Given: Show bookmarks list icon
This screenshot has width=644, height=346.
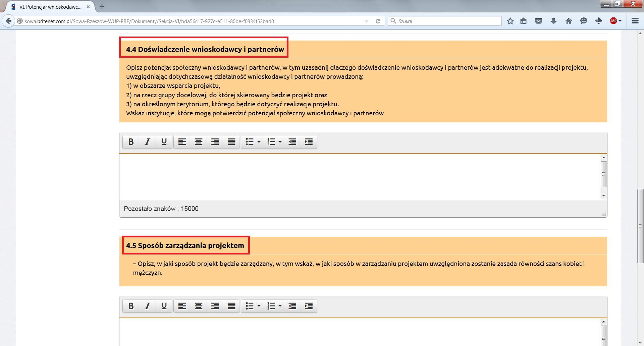Looking at the screenshot, I should 523,21.
